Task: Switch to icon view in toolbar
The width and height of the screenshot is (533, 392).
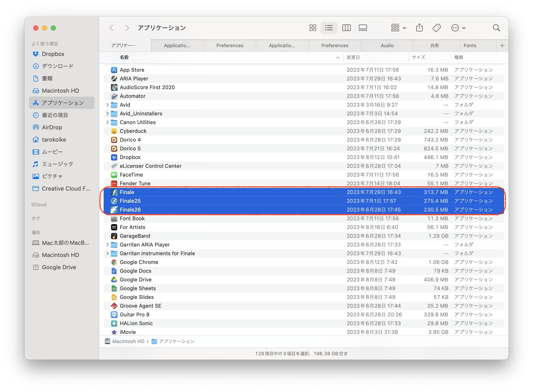Action: tap(312, 28)
